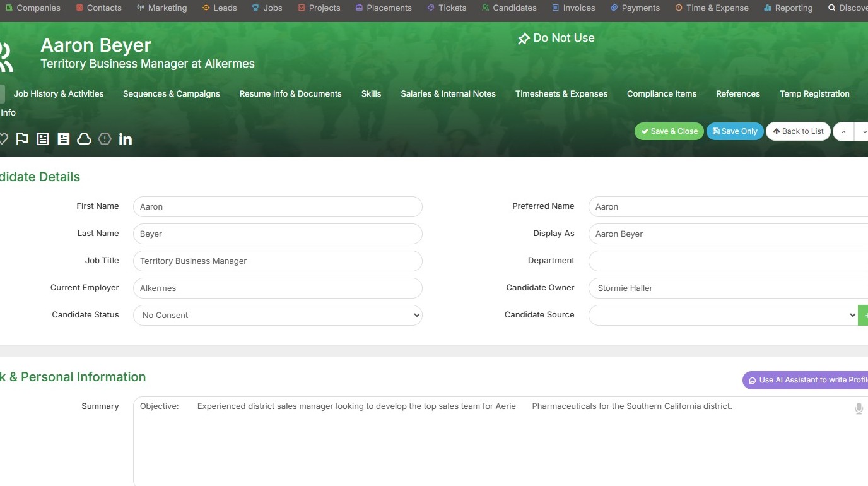Open the Sequences & Campaigns tab
This screenshot has width=868, height=486.
point(172,93)
